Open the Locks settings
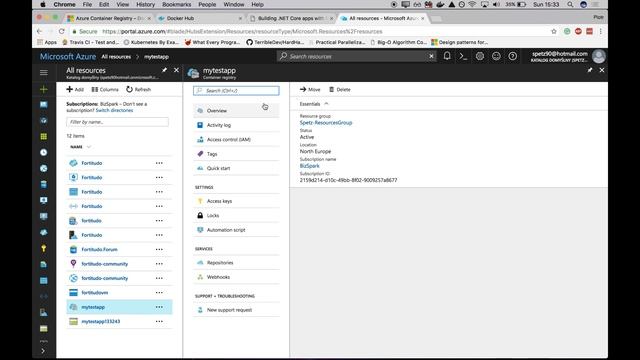Viewport: 640px width, 360px height. [236, 216]
